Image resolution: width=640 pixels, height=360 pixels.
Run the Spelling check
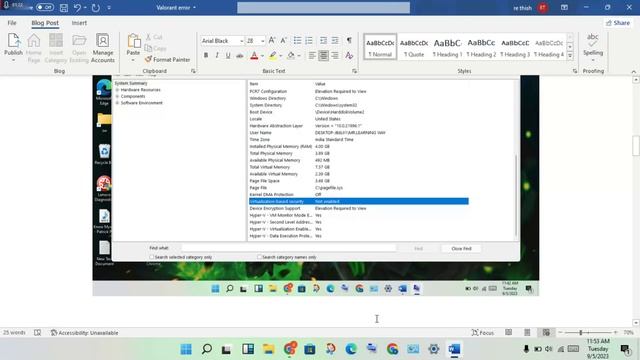pos(593,45)
